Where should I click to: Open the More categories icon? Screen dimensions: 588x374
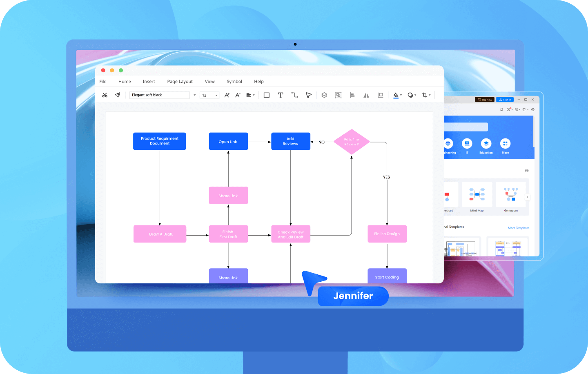click(505, 144)
